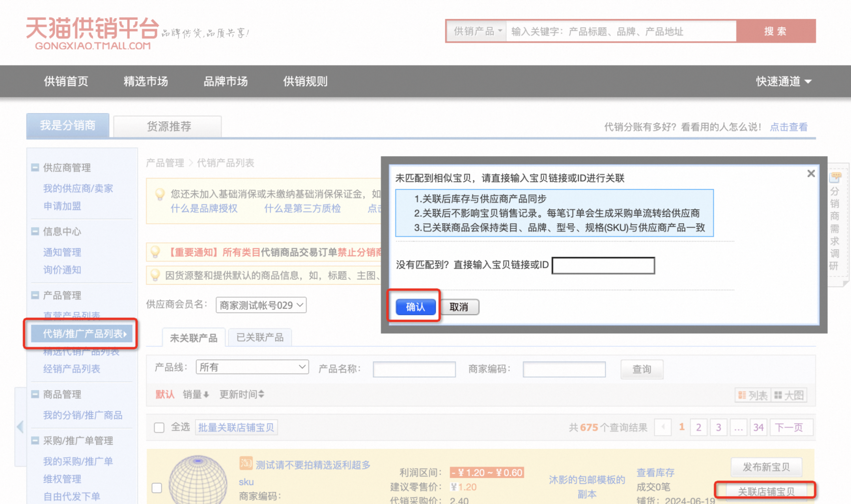Image resolution: width=851 pixels, height=504 pixels.
Task: Open 测试请不要拍精选返利超多 product title link
Action: click(x=313, y=465)
